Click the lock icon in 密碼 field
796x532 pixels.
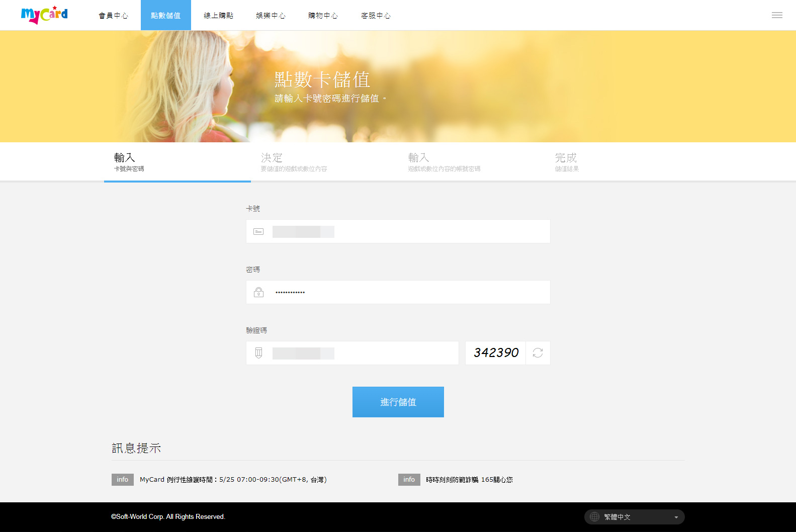(x=258, y=292)
